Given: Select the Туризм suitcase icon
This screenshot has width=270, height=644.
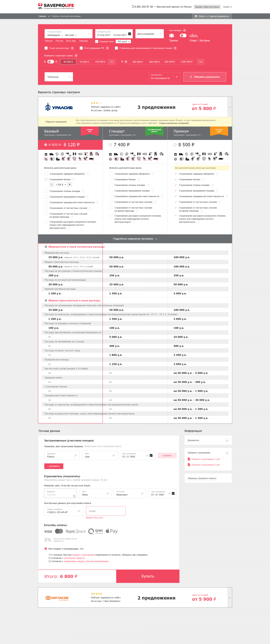Looking at the screenshot, I should tap(172, 36).
